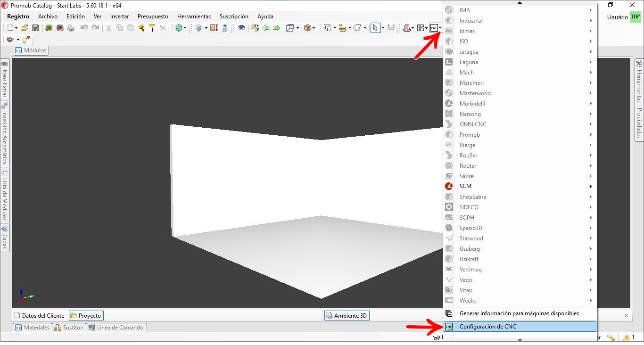The width and height of the screenshot is (644, 345).
Task: Click the printer icon
Action: pyautogui.click(x=71, y=28)
